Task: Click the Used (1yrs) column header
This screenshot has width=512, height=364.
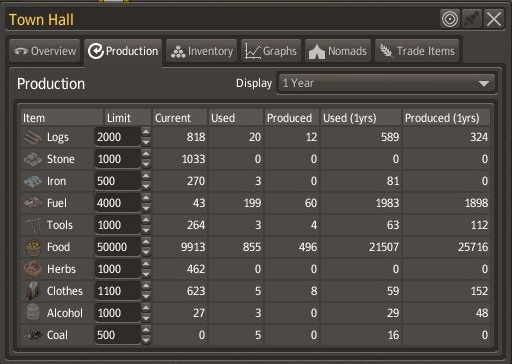Action: coord(361,118)
